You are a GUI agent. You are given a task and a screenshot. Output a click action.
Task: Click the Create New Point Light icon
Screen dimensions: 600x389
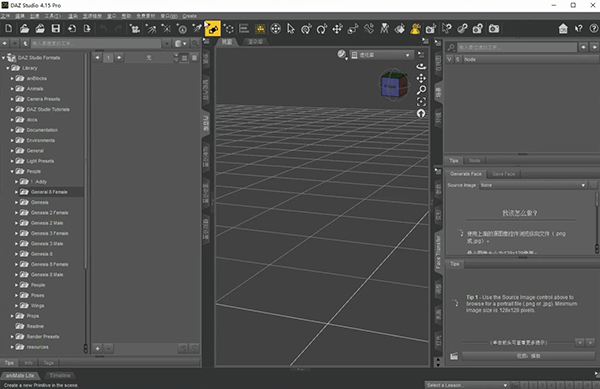click(x=166, y=29)
